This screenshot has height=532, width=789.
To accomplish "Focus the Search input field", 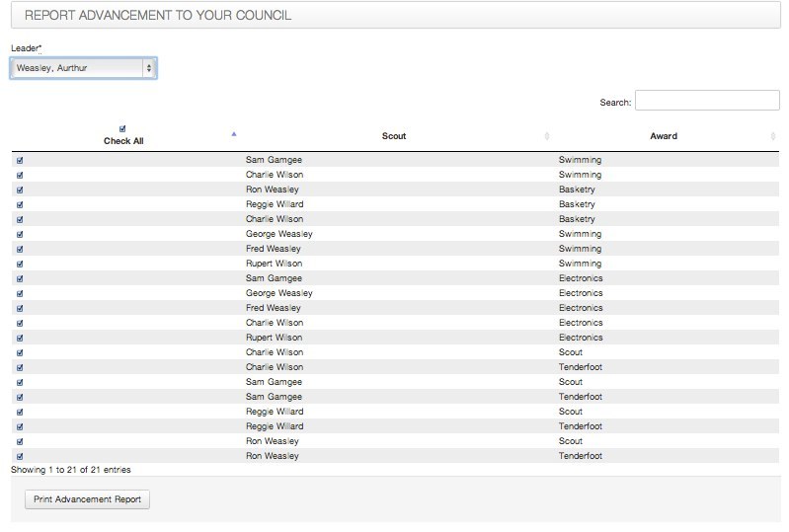I will coord(707,100).
